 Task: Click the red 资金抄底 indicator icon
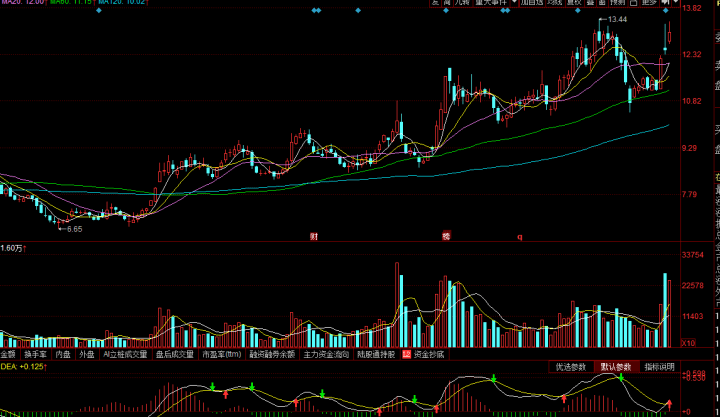click(x=407, y=354)
